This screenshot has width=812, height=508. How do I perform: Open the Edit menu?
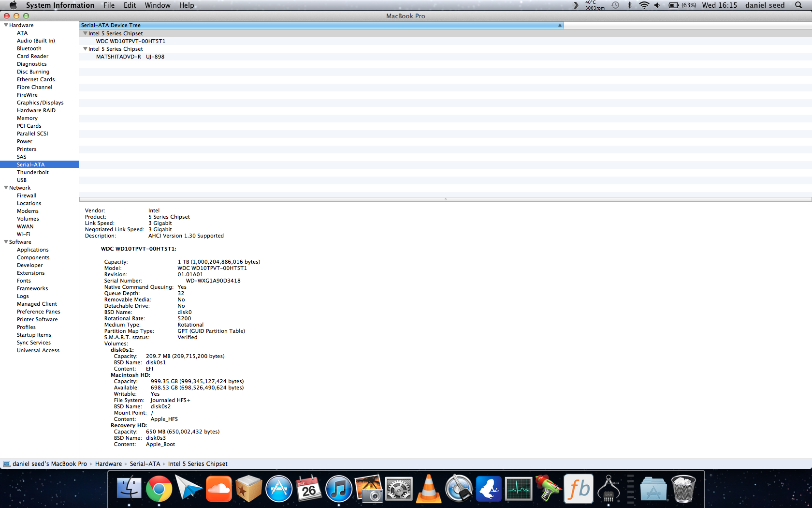[130, 5]
